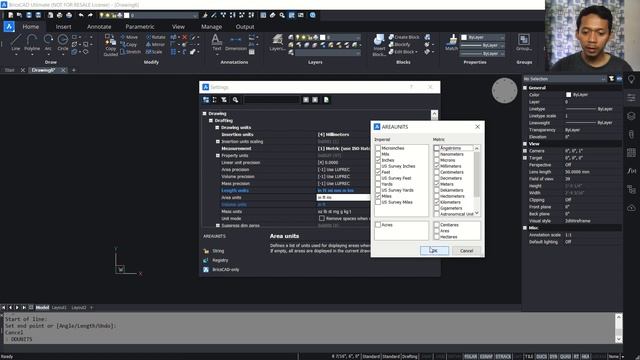Click the Undo arrow in quick toolbar
The width and height of the screenshot is (640, 360).
(81, 15)
